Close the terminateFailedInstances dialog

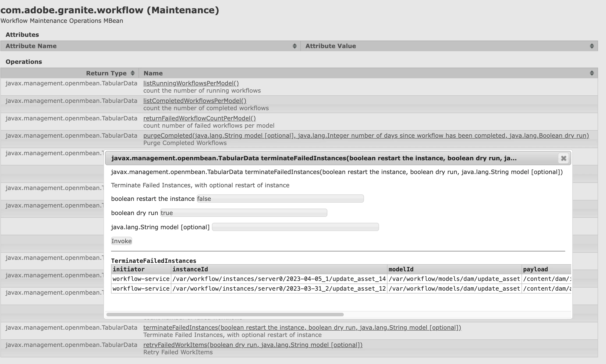[x=563, y=158]
